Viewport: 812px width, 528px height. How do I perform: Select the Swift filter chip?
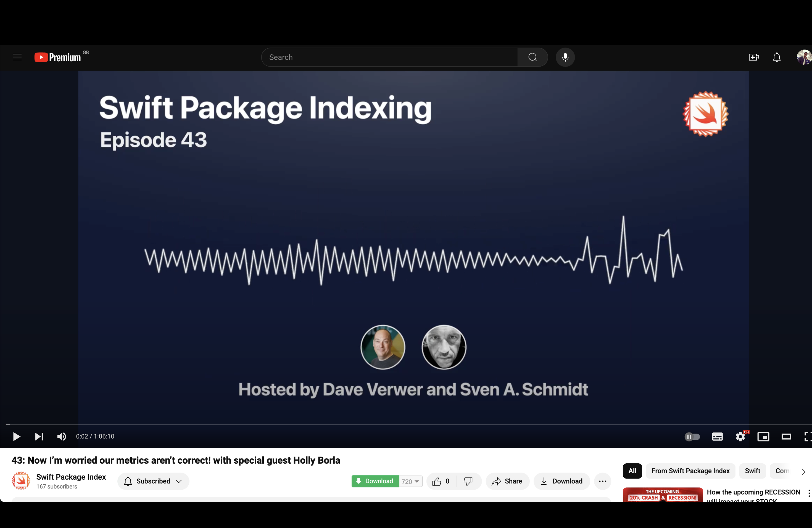(x=752, y=471)
